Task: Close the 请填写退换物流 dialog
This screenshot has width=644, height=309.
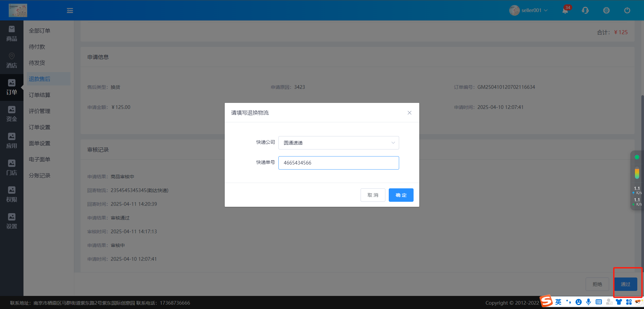Action: pyautogui.click(x=409, y=113)
